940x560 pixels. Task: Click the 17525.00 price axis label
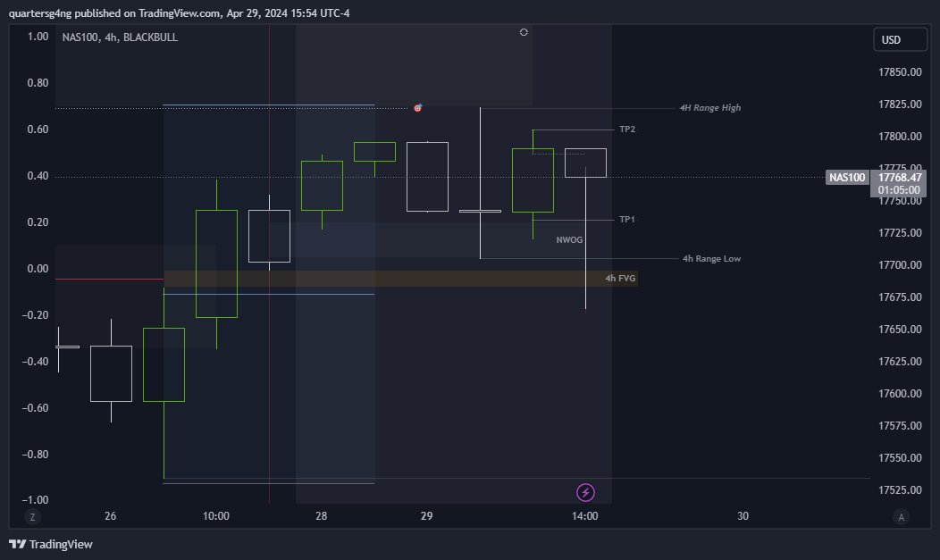point(900,490)
